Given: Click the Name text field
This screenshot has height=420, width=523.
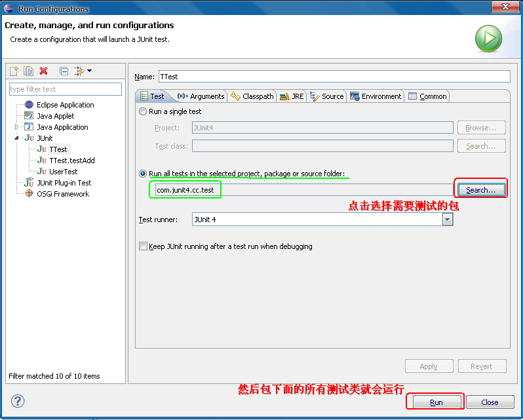Looking at the screenshot, I should (334, 77).
